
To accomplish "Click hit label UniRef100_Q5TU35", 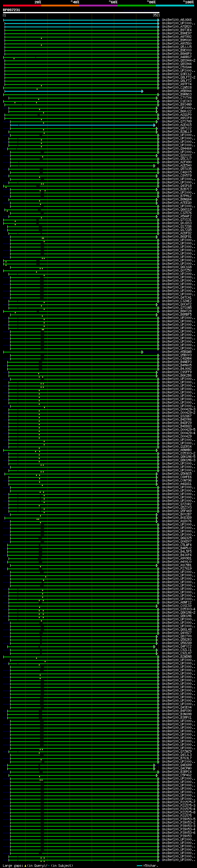I will [x=177, y=169].
